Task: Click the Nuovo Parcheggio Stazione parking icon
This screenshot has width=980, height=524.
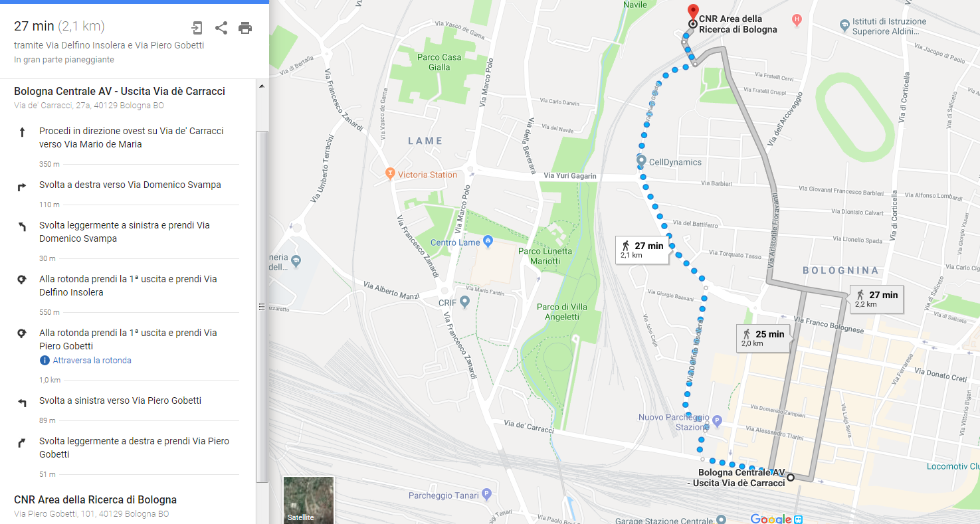Action: point(716,420)
